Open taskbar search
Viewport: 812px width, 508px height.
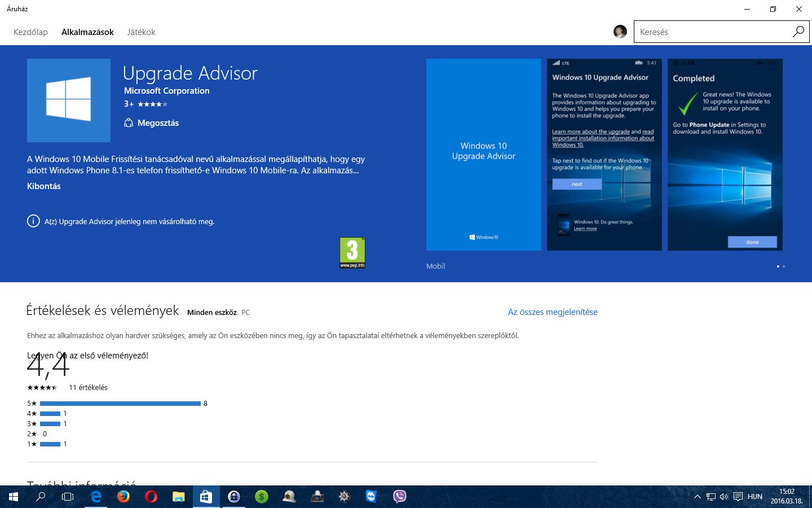pos(41,497)
